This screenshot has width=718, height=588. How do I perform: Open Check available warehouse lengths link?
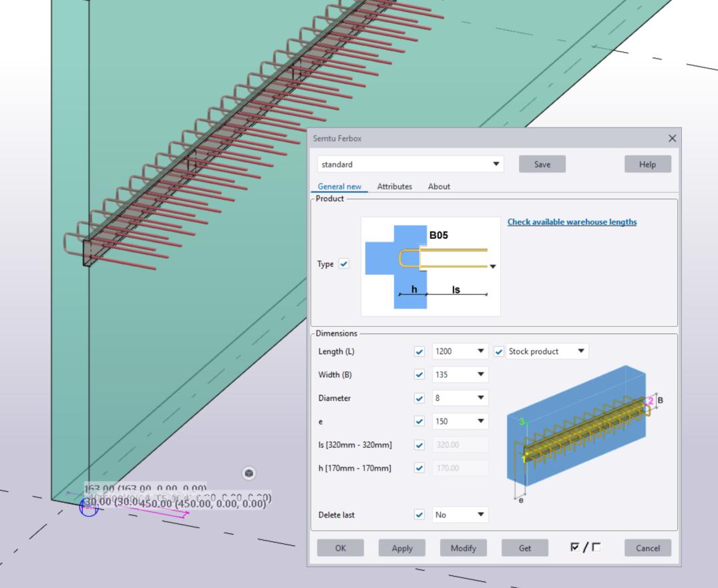pyautogui.click(x=572, y=222)
